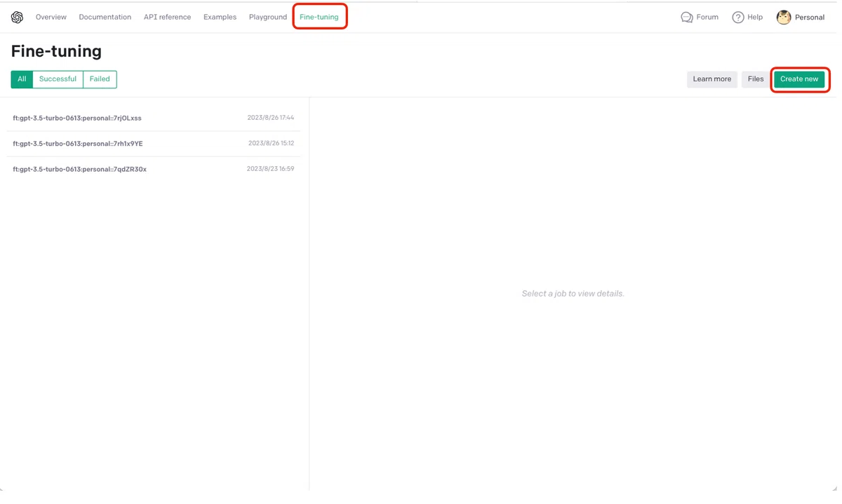Click the 2023/8/26 17:44 timestamp
842x504 pixels.
point(271,118)
